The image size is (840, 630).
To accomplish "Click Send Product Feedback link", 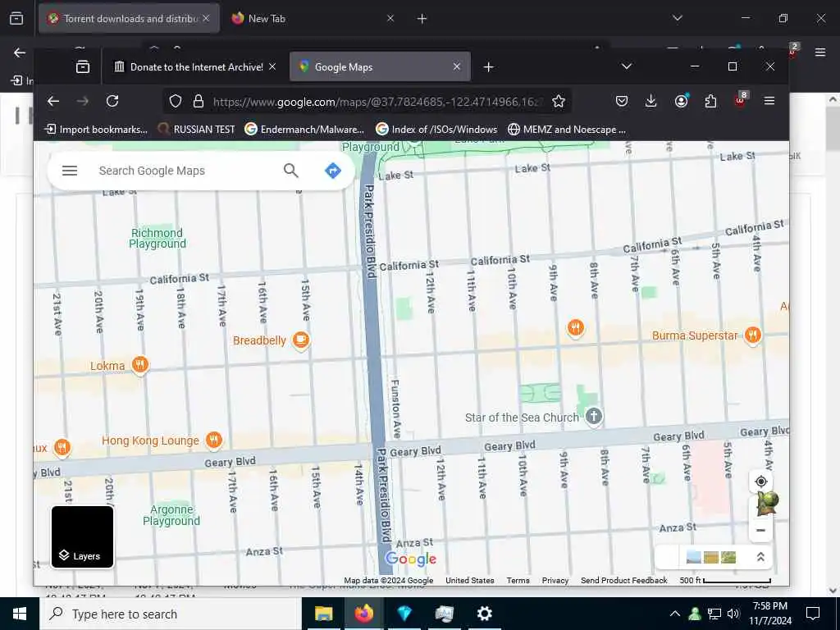I will click(x=624, y=580).
